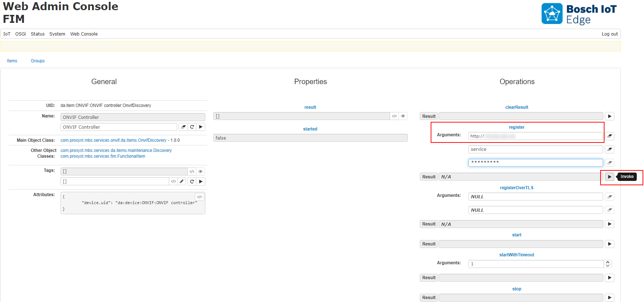Open OnvifDiscovery main object class link
Screen dimensions: 644x302
pos(113,140)
